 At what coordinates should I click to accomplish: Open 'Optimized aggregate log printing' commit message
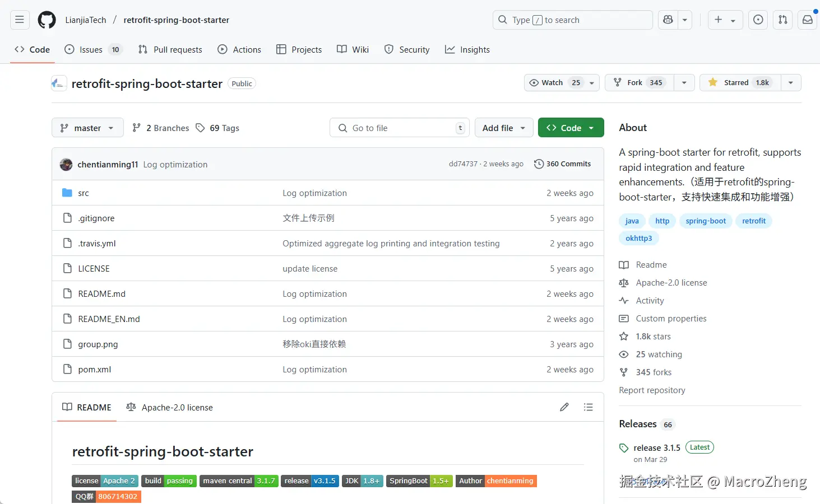coord(391,243)
